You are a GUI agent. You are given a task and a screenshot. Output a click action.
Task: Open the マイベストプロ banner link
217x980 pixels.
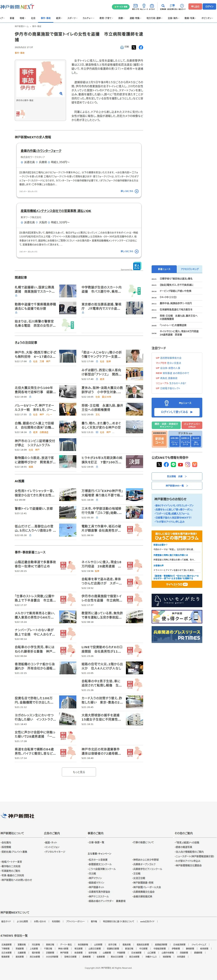click(x=177, y=584)
